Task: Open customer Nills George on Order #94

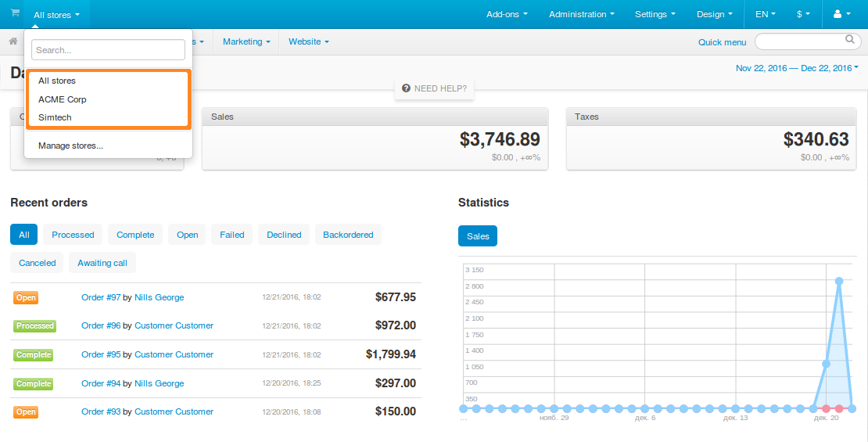Action: click(x=160, y=384)
